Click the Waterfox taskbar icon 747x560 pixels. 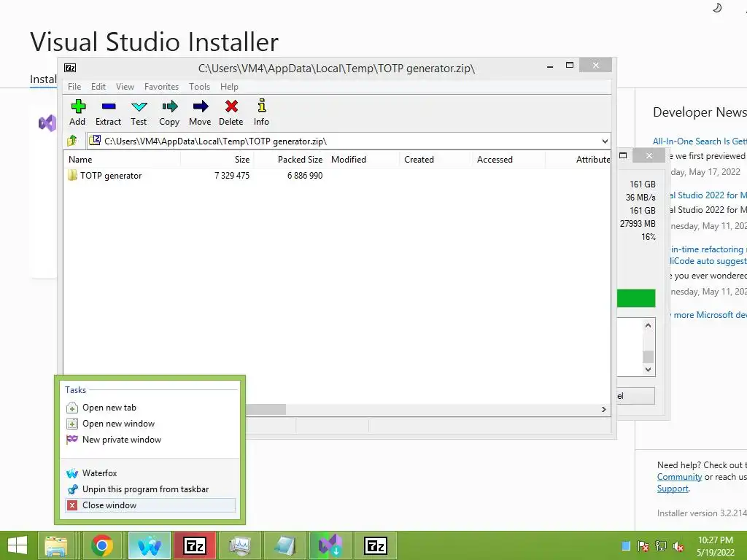149,545
